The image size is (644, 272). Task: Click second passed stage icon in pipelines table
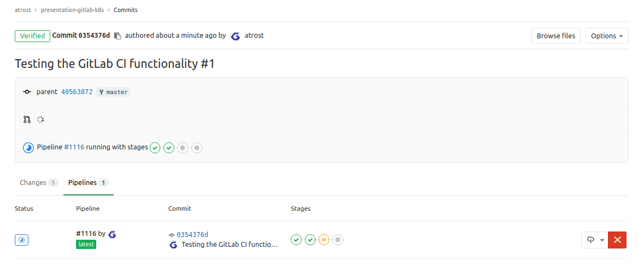[311, 240]
